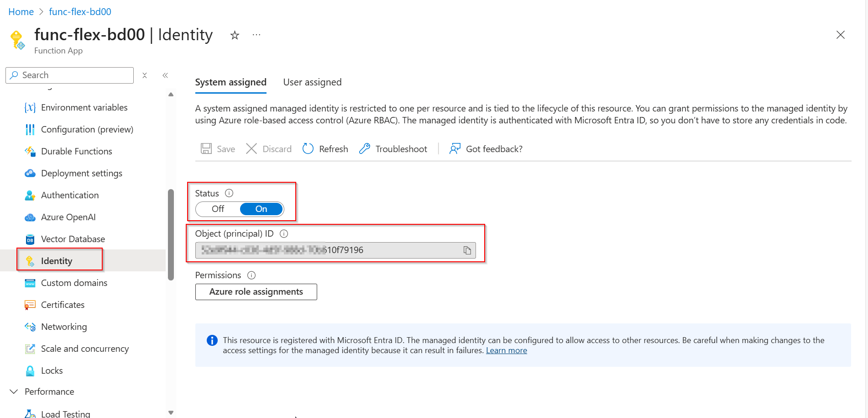Copy the Object principal ID to clipboard

467,250
